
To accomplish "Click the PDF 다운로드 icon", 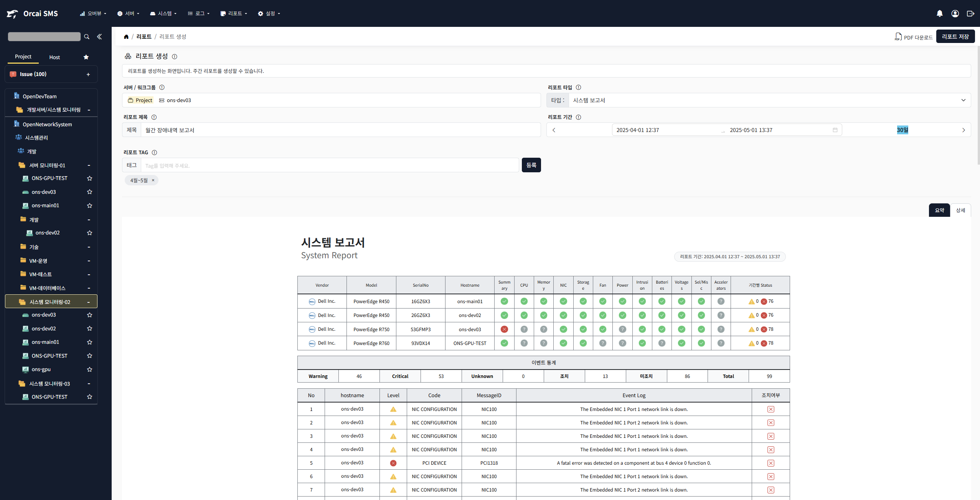I will 898,37.
